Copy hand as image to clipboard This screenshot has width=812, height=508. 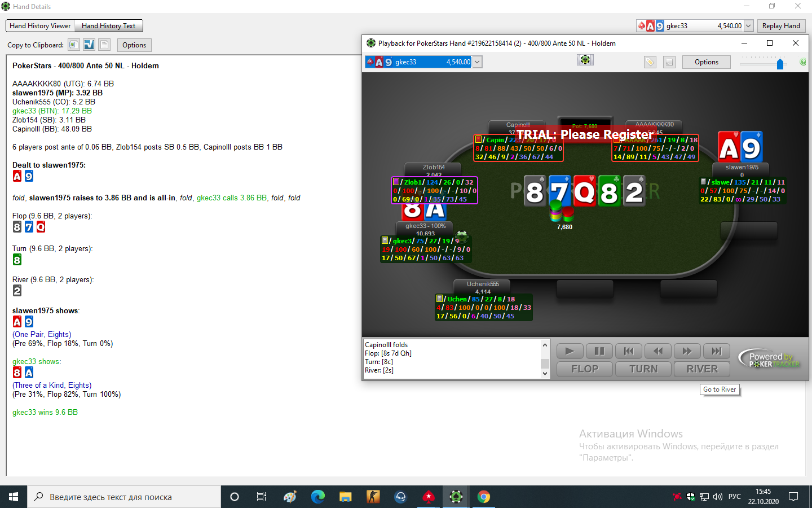74,45
